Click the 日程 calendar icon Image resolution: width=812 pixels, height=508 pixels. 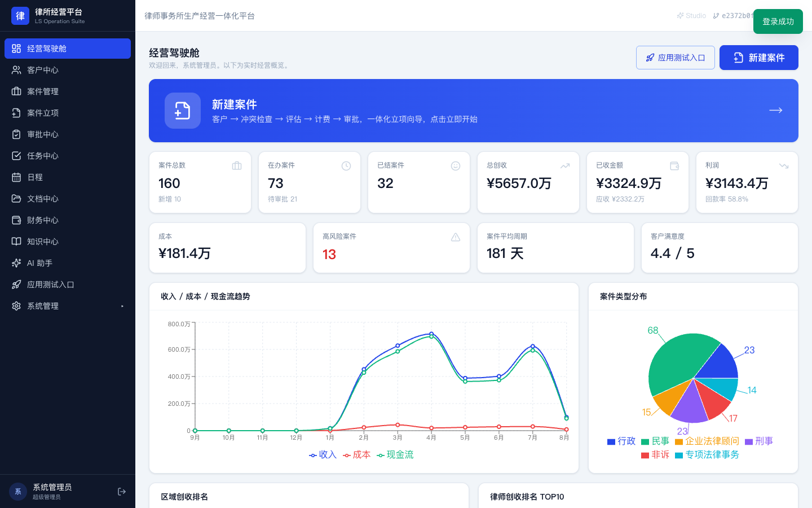pyautogui.click(x=16, y=177)
